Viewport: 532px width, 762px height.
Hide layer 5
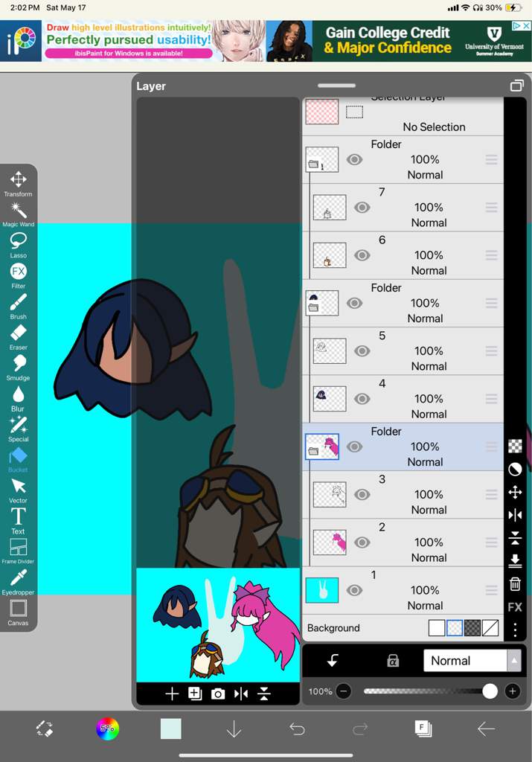(x=362, y=351)
